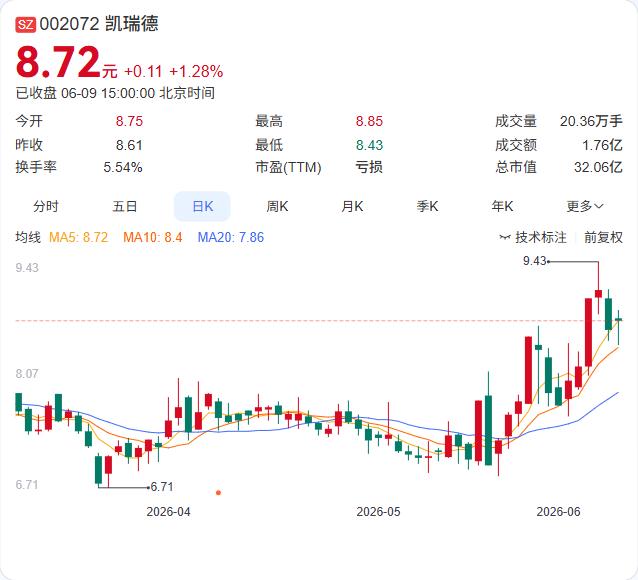Click the 9.43 high-point chart marker

pos(535,260)
